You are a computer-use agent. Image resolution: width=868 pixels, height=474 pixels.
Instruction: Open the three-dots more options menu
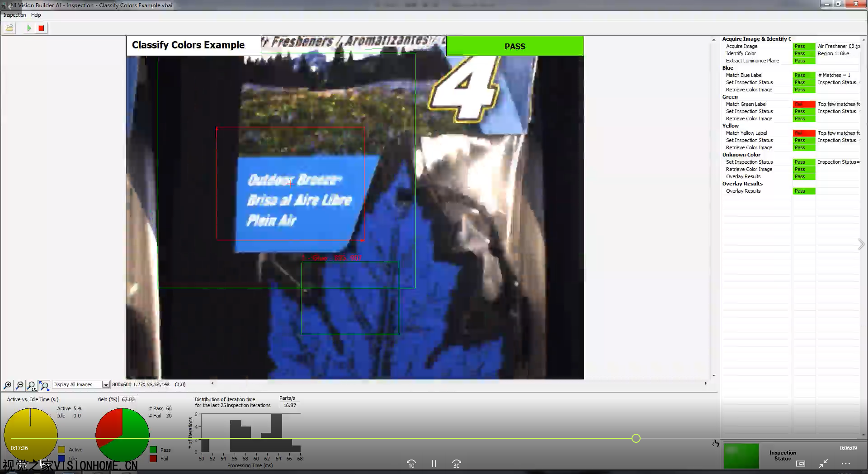pos(845,464)
